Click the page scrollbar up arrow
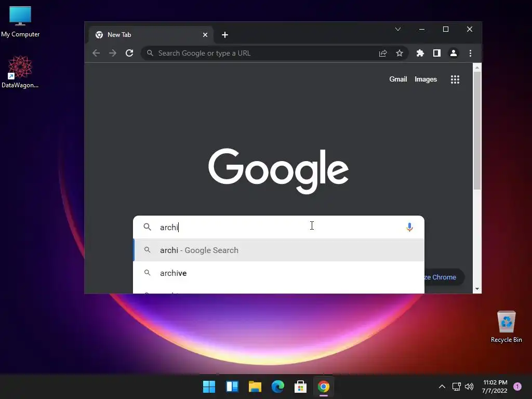Viewport: 532px width, 399px height. coord(477,68)
